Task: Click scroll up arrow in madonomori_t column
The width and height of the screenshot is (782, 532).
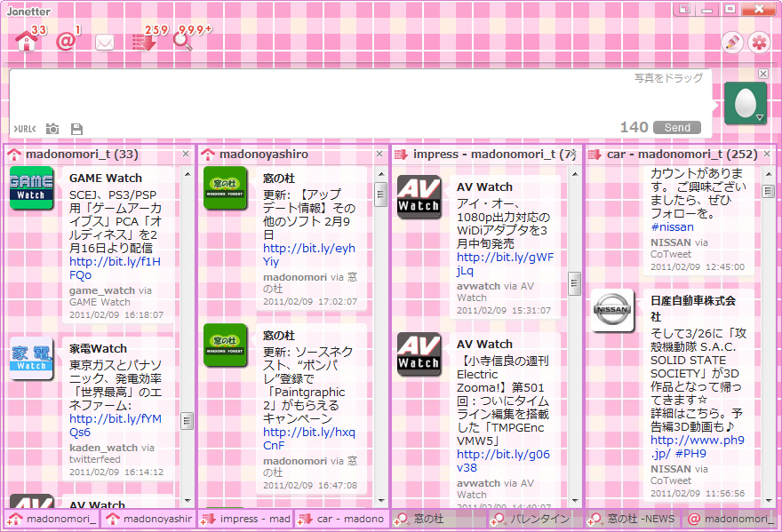Action: point(188,174)
